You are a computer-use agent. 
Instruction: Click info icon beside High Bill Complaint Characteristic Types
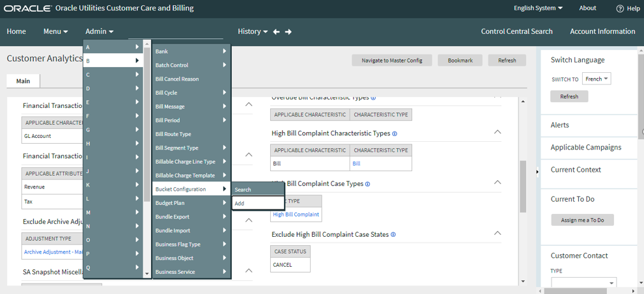click(395, 134)
